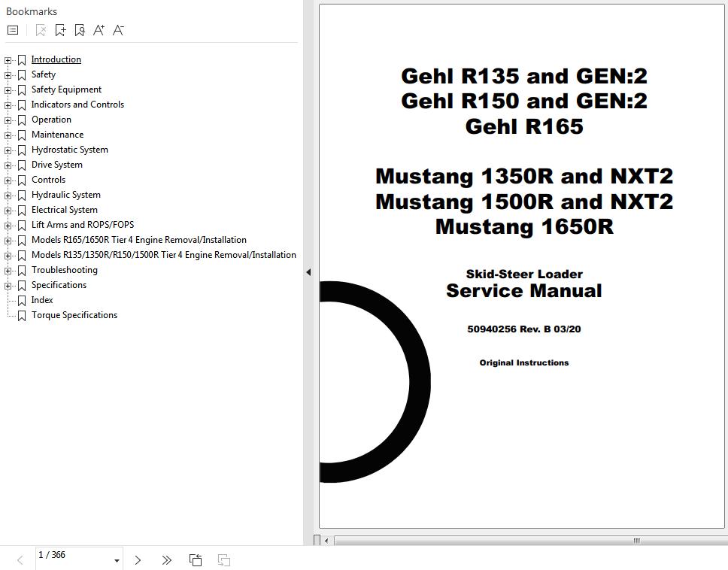Open the Introduction bookmark
The height and width of the screenshot is (570, 728).
point(56,59)
